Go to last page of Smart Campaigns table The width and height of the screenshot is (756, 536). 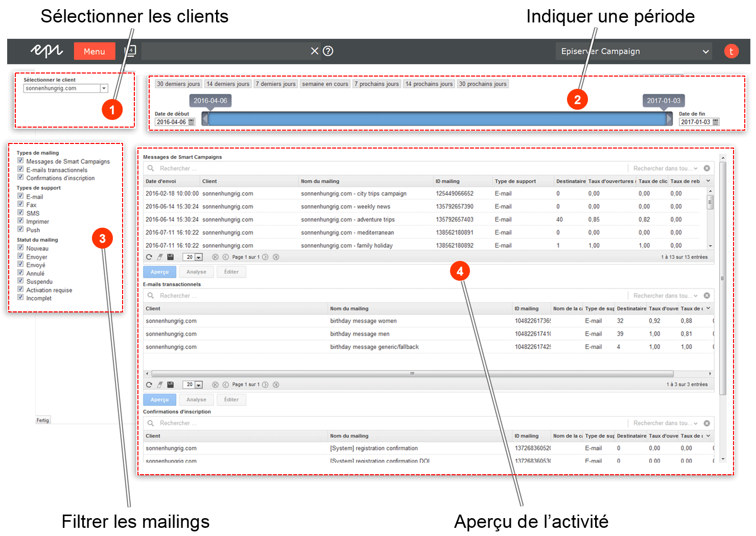[x=276, y=257]
